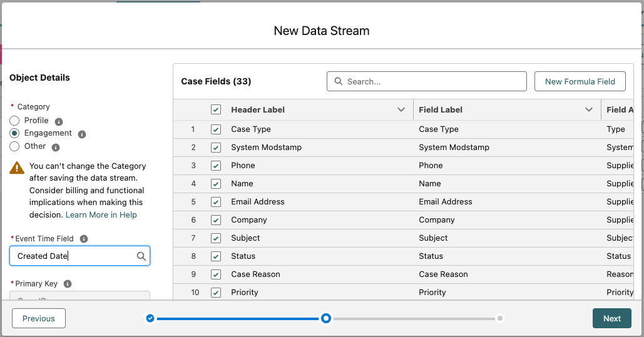Viewport: 644px width, 337px height.
Task: Click Event Time Field info icon
Action: [x=84, y=239]
